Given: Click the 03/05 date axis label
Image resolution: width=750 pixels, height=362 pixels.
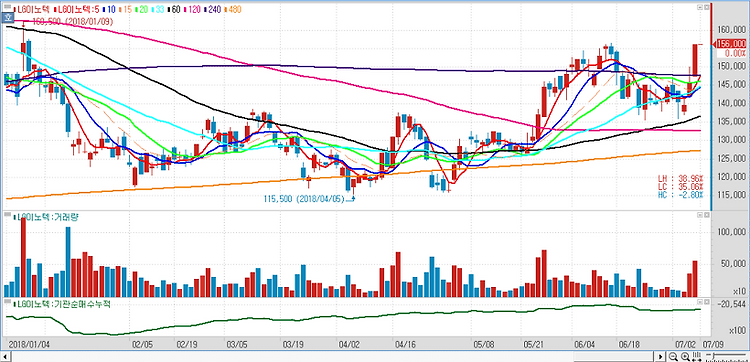Looking at the screenshot, I should (x=237, y=344).
